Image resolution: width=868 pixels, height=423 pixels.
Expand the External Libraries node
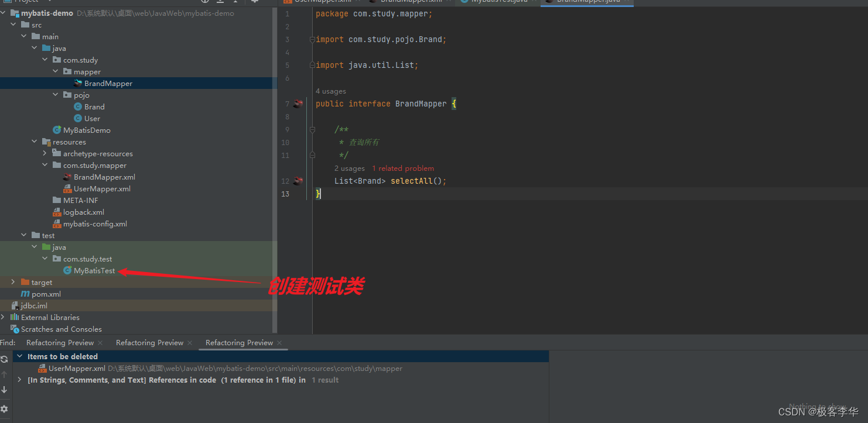click(x=4, y=317)
